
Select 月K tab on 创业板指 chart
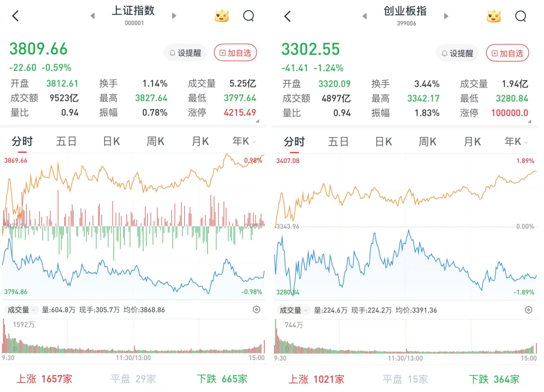(472, 142)
